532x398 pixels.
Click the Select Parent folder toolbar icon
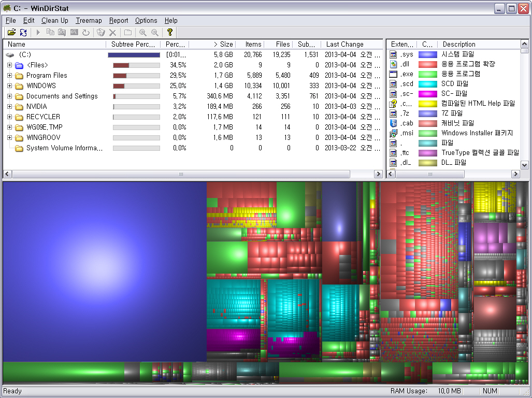pos(127,32)
